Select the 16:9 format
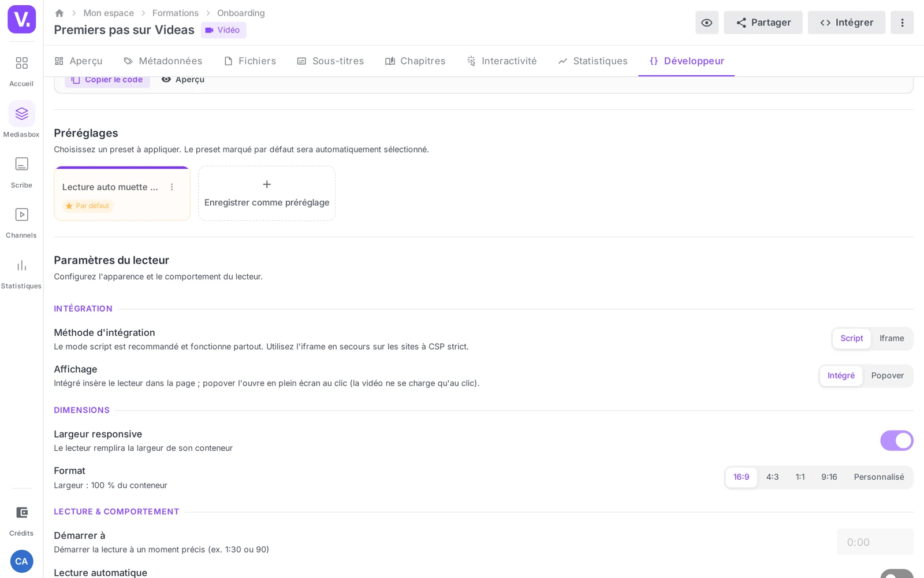This screenshot has height=578, width=924. 742,477
